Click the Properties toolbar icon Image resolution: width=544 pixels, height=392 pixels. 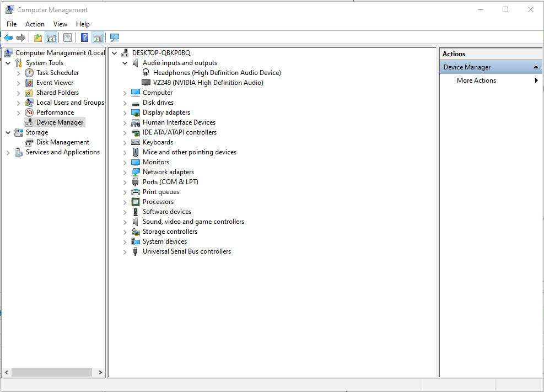pyautogui.click(x=67, y=37)
